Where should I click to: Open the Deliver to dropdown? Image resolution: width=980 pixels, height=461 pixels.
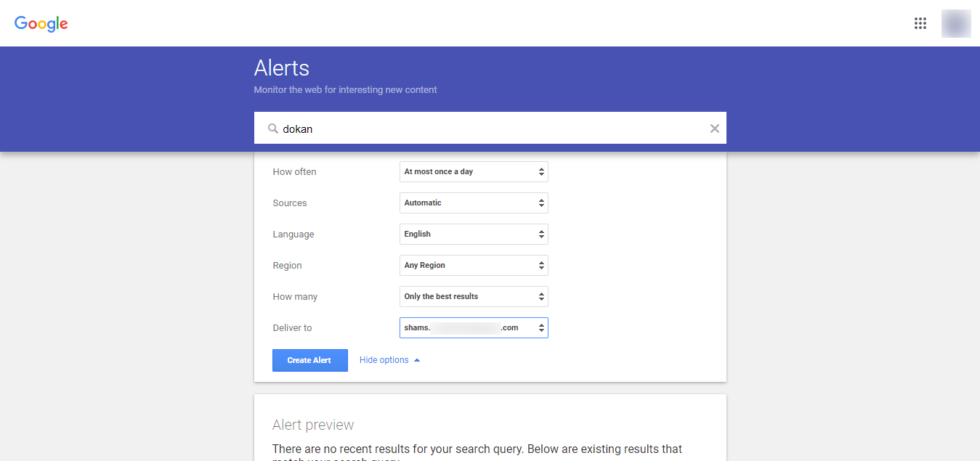click(474, 327)
